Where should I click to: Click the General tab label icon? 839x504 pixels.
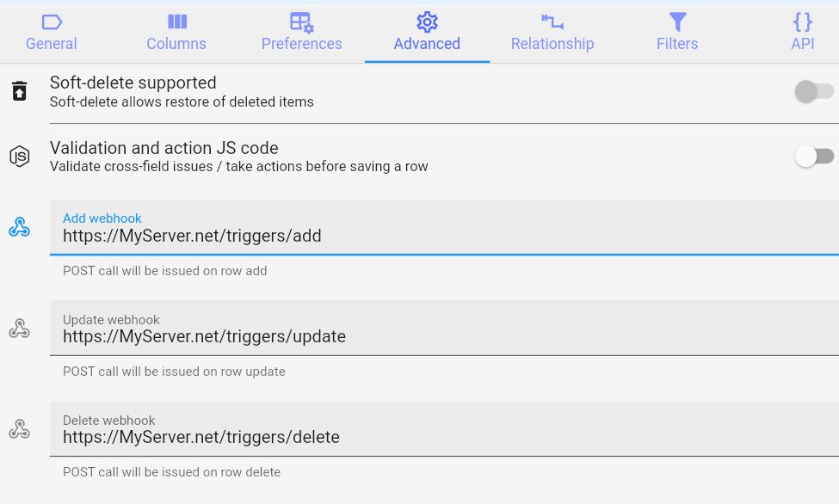(52, 22)
